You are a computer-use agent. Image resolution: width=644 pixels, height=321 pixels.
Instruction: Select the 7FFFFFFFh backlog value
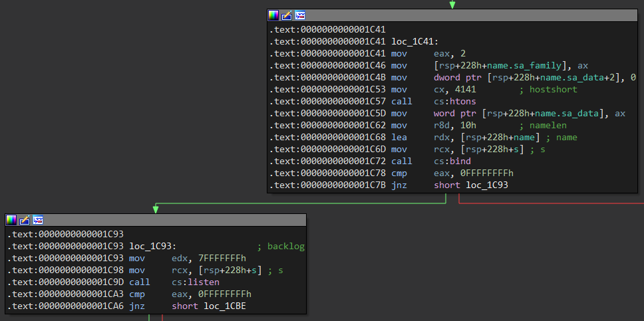[222, 258]
